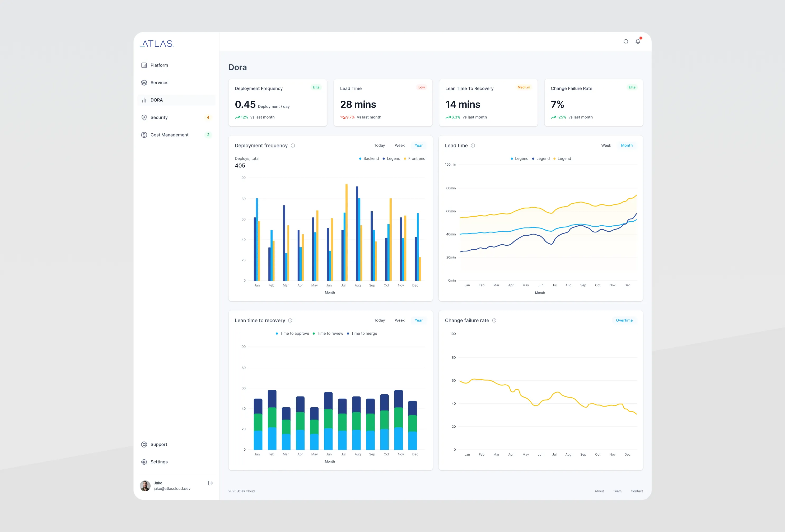Toggle the dark-blue Legend in Lead time
Image resolution: width=785 pixels, height=532 pixels.
pos(541,159)
